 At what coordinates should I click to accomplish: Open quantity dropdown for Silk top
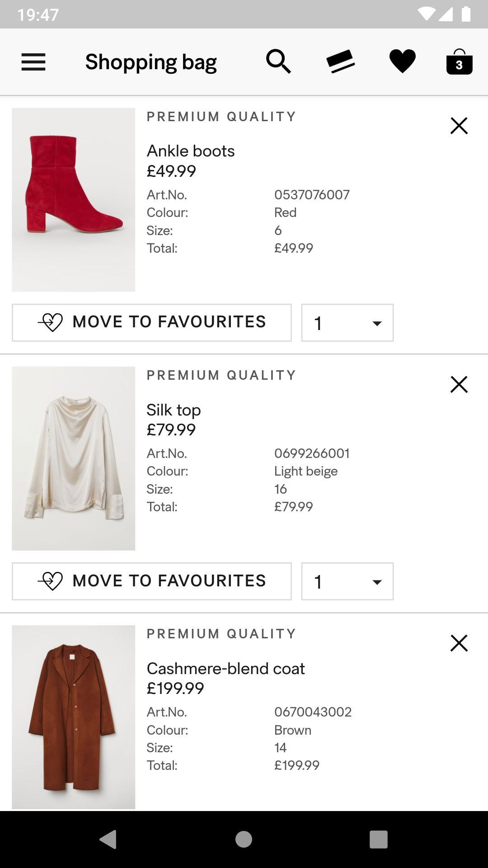[347, 581]
